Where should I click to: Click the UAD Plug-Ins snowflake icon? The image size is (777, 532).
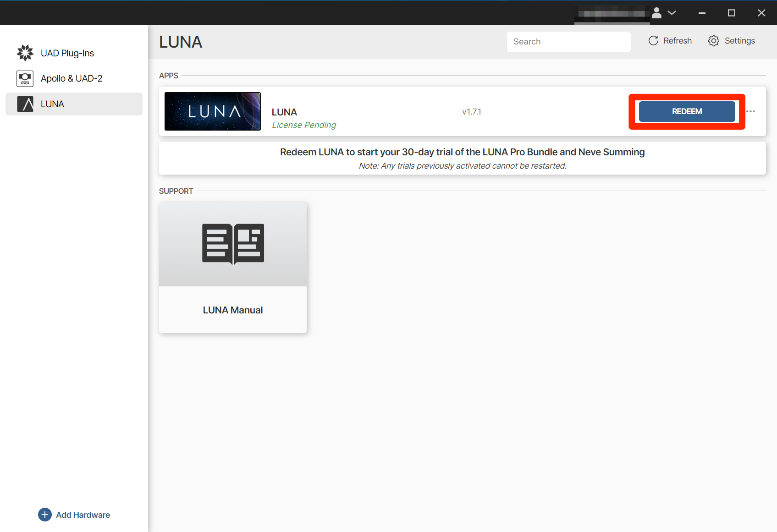click(x=25, y=53)
